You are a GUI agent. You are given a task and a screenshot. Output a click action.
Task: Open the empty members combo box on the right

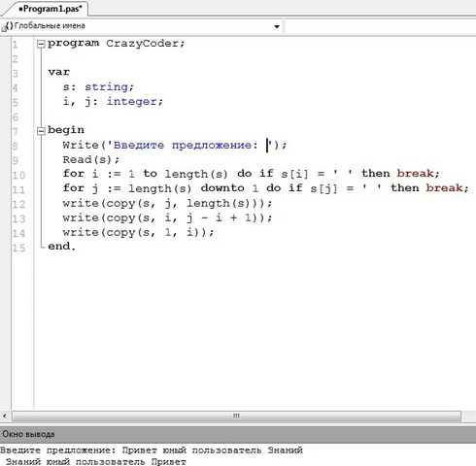click(380, 26)
